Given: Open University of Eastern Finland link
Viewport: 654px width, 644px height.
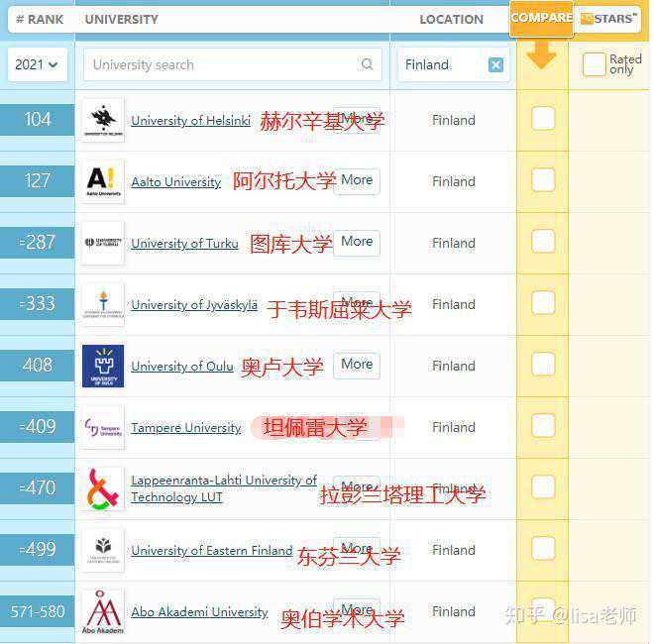Looking at the screenshot, I should (x=211, y=550).
